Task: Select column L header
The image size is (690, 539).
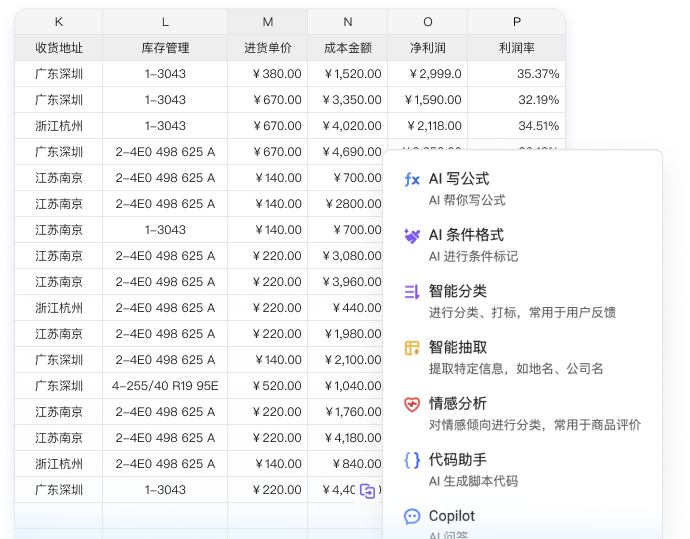Action: pos(165,22)
